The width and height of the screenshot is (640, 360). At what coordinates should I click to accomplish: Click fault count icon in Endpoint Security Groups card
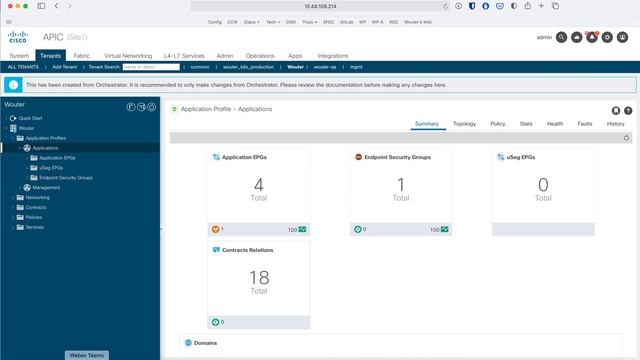coord(358,229)
